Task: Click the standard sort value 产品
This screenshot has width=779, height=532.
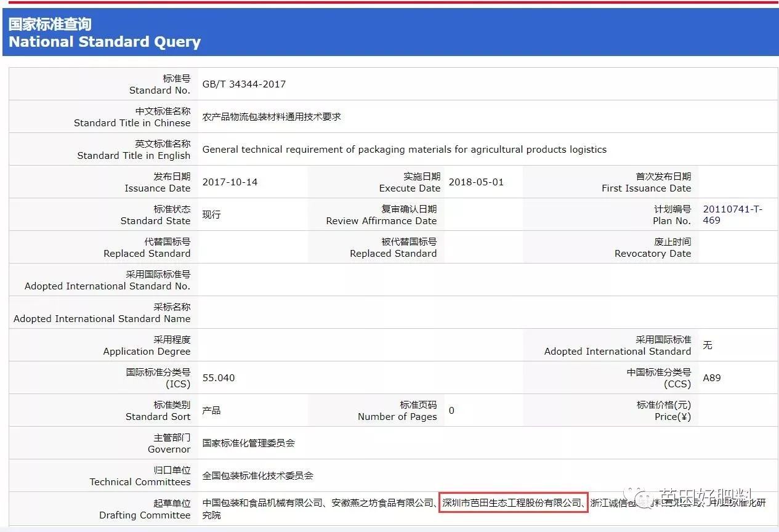Action: (x=211, y=411)
